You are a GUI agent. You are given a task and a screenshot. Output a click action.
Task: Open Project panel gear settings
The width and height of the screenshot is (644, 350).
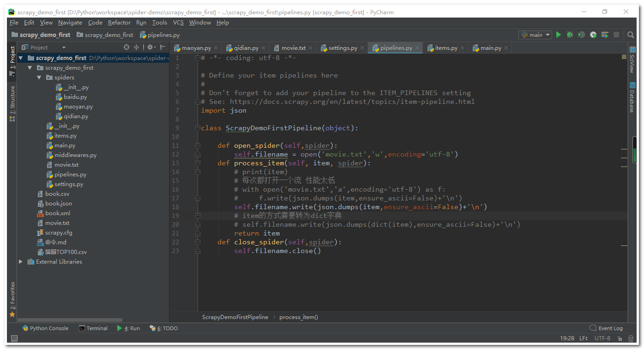[x=151, y=47]
